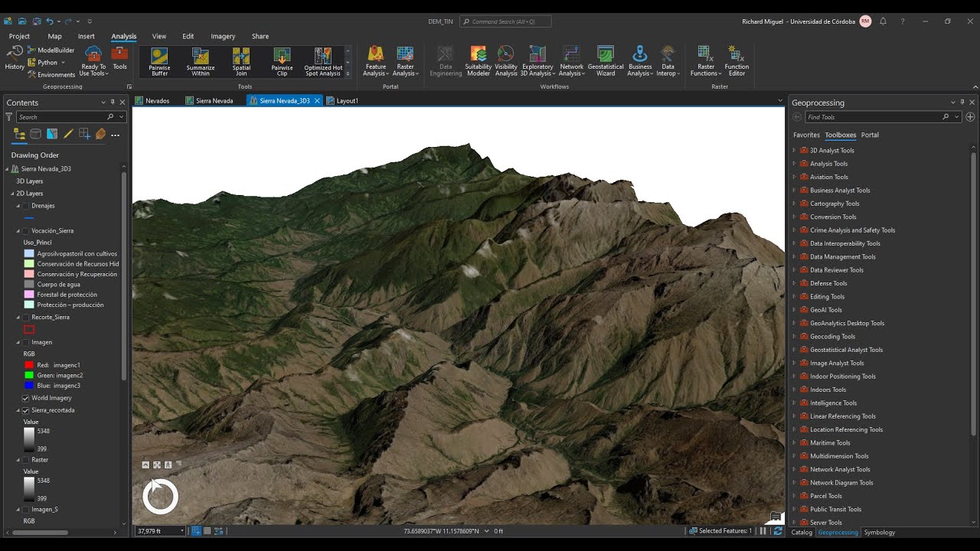Click the Contents search field
The image size is (980, 551).
(x=70, y=117)
